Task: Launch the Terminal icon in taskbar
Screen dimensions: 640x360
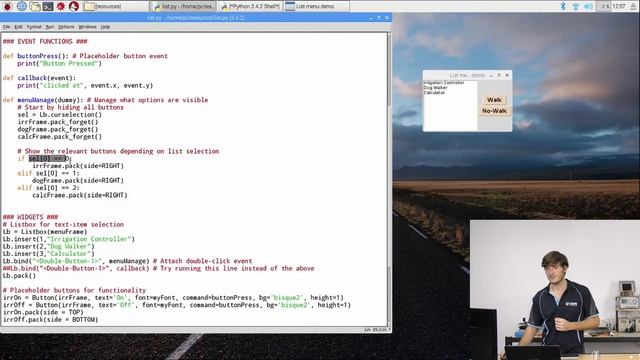Action: click(48, 6)
